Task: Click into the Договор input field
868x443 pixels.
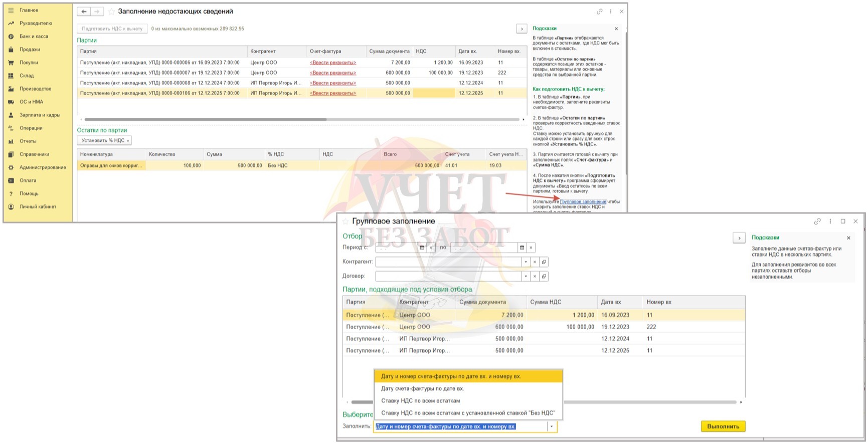Action: point(449,276)
